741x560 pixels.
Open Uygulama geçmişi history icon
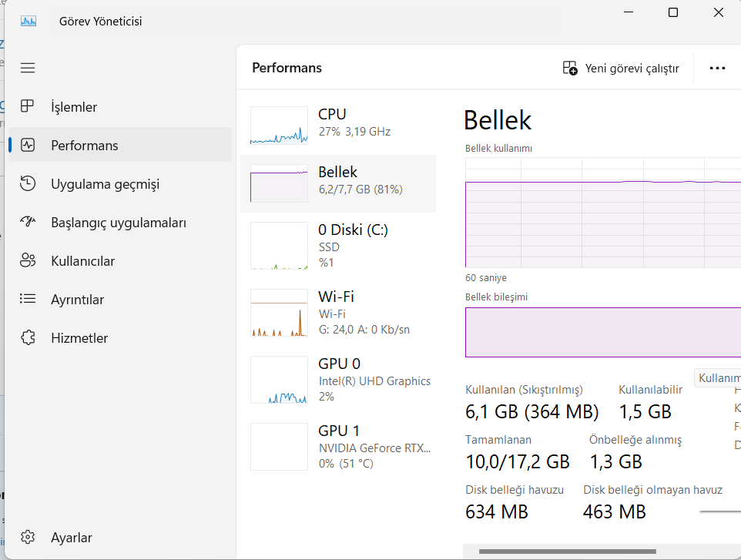(28, 184)
